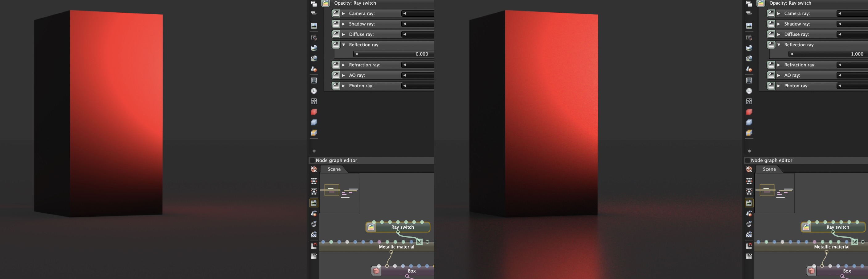Click the crop frame icon in the left inspector sidebar
Viewport: 868px width, 279px height.
(x=314, y=81)
